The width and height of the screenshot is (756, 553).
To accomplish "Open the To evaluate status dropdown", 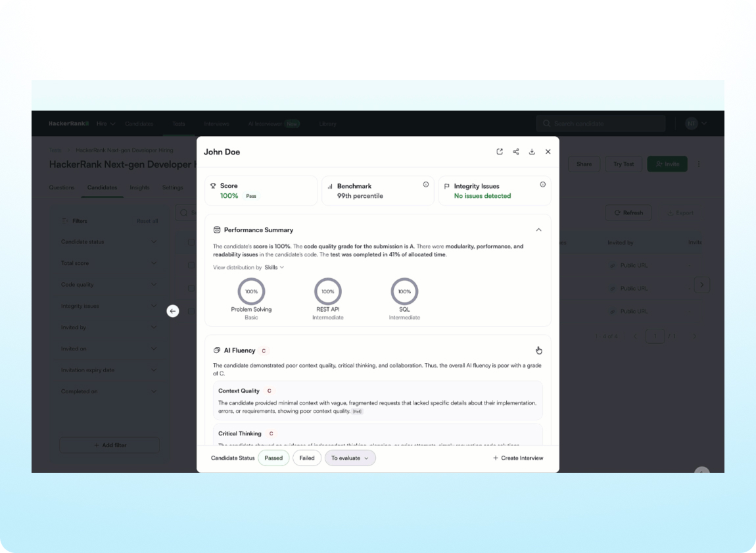I will coord(350,458).
